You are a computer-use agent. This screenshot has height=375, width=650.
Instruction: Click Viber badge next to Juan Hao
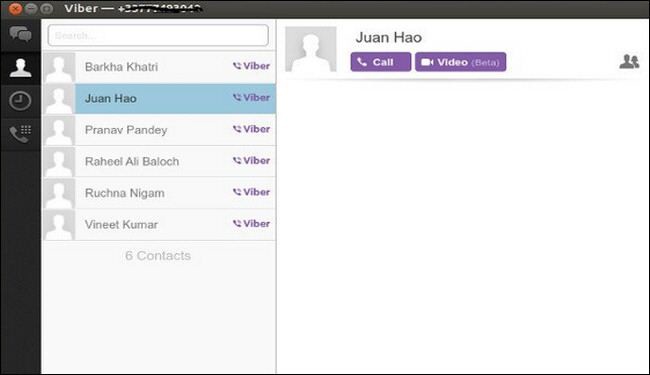click(251, 97)
